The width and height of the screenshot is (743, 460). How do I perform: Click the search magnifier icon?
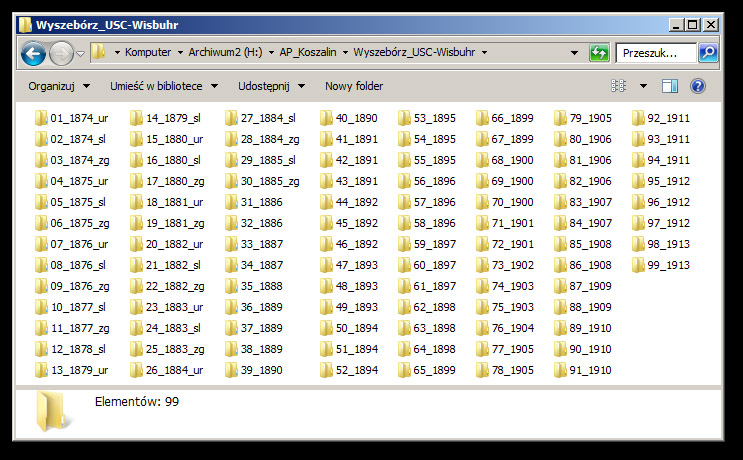click(x=708, y=53)
